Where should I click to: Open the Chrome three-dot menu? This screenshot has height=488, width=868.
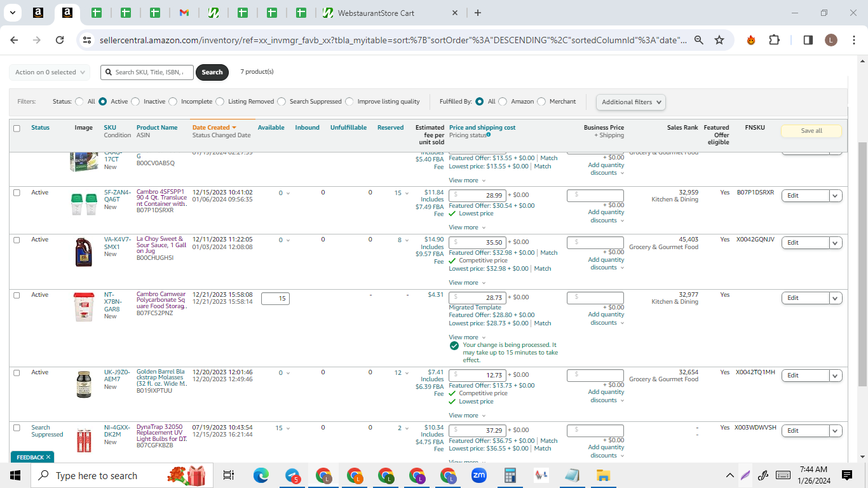pyautogui.click(x=853, y=40)
